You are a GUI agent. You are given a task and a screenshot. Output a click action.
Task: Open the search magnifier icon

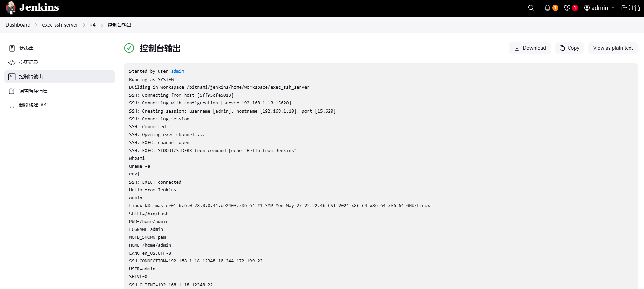point(531,8)
